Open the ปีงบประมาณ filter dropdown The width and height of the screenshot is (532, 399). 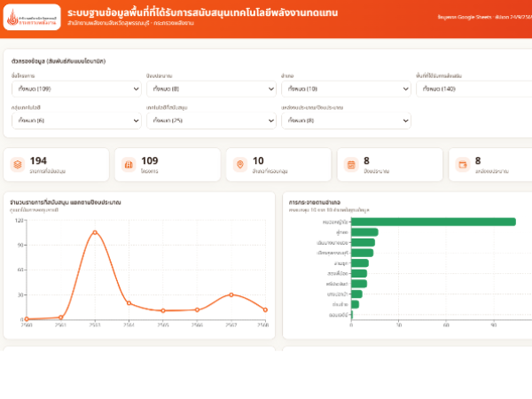click(211, 89)
